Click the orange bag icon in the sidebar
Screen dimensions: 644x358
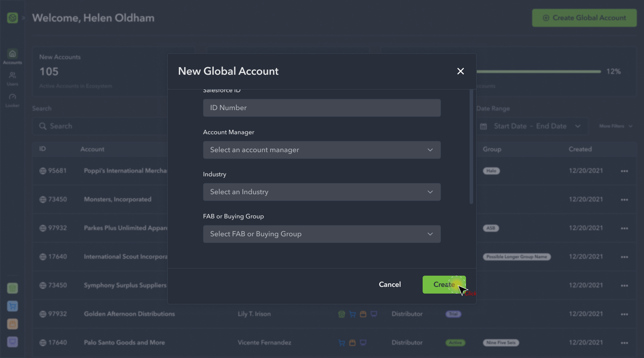pyautogui.click(x=12, y=324)
